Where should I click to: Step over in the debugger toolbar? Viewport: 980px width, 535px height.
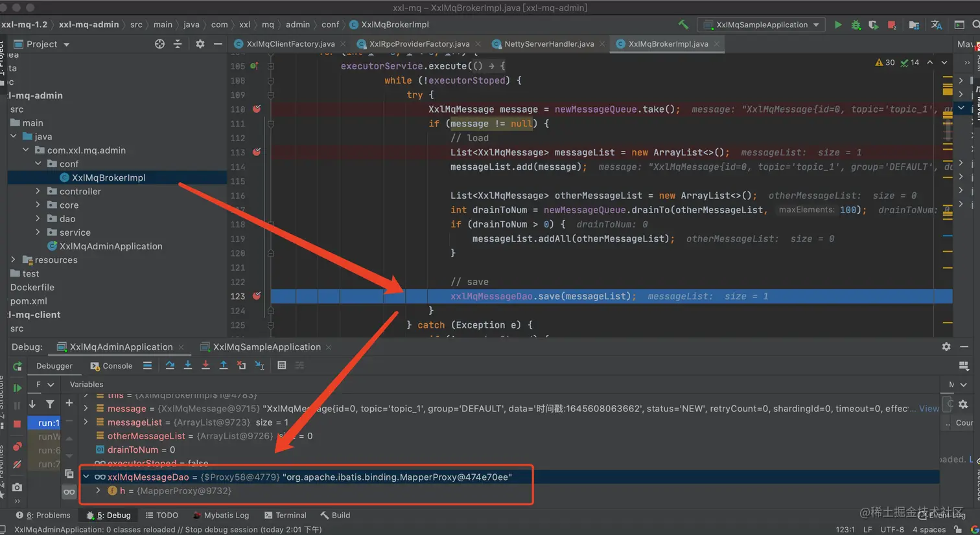tap(170, 365)
